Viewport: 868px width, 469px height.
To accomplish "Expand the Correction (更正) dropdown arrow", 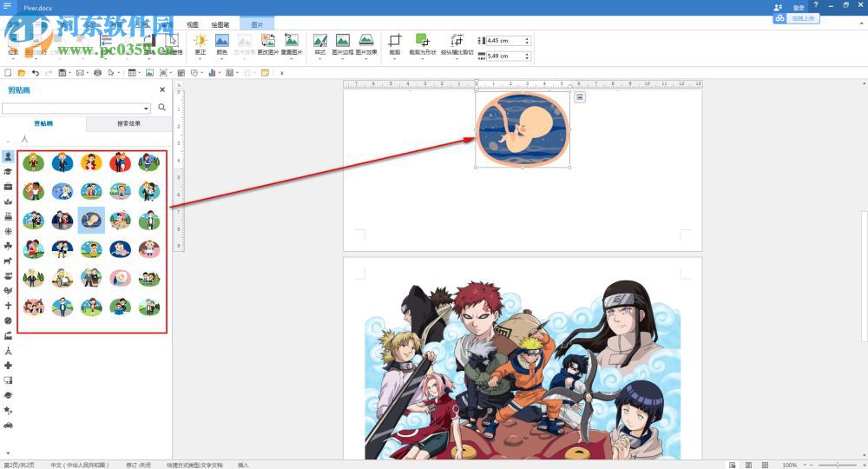I will (201, 57).
